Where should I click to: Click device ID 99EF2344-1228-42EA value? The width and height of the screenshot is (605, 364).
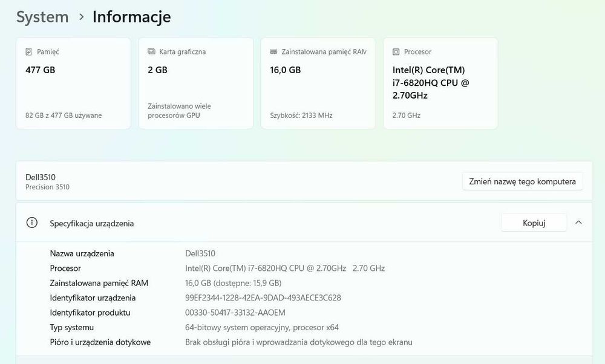point(263,298)
